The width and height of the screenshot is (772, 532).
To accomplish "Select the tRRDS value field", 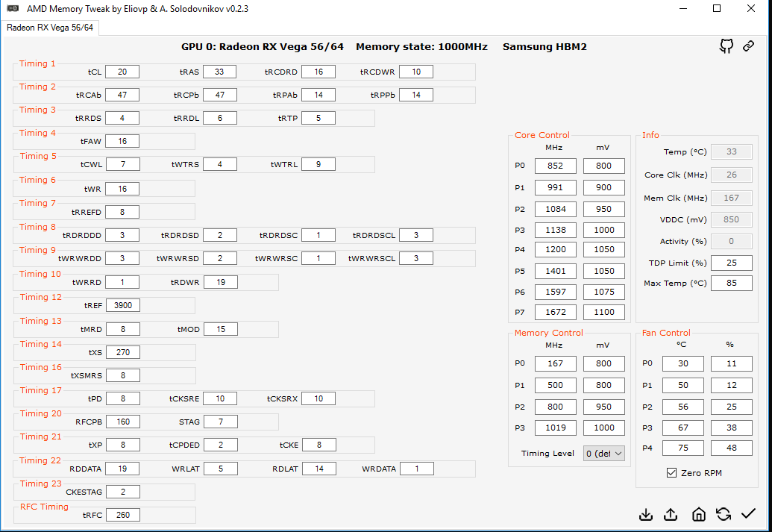I will tap(122, 118).
